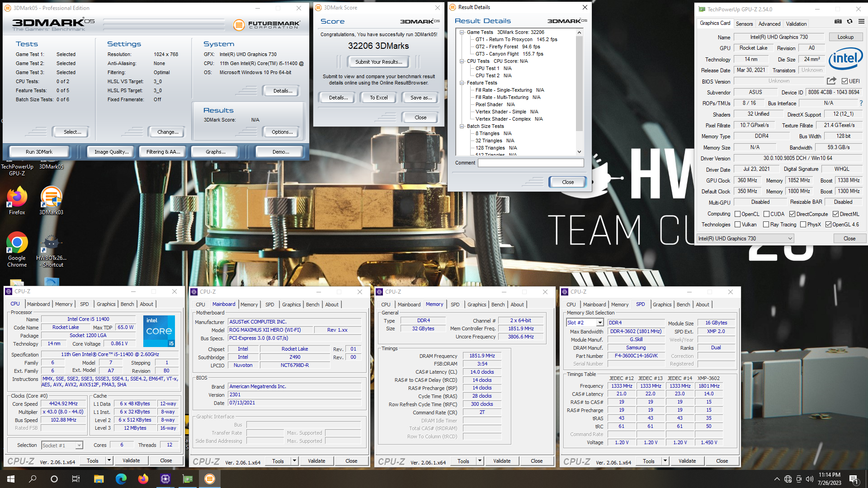Click the GPU-Z refresh icon
Viewport: 868px width, 488px height.
pyautogui.click(x=849, y=21)
